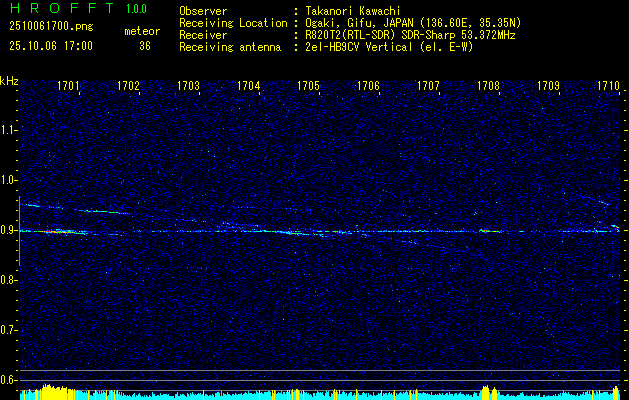Click the 2el-HB9CV Vertical antenna text
Image resolution: width=629 pixels, height=400 pixels.
(x=359, y=47)
